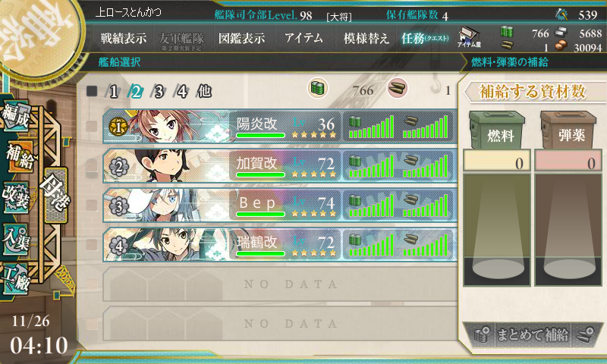Select the Bep ship row
The width and height of the screenshot is (607, 364).
(280, 205)
